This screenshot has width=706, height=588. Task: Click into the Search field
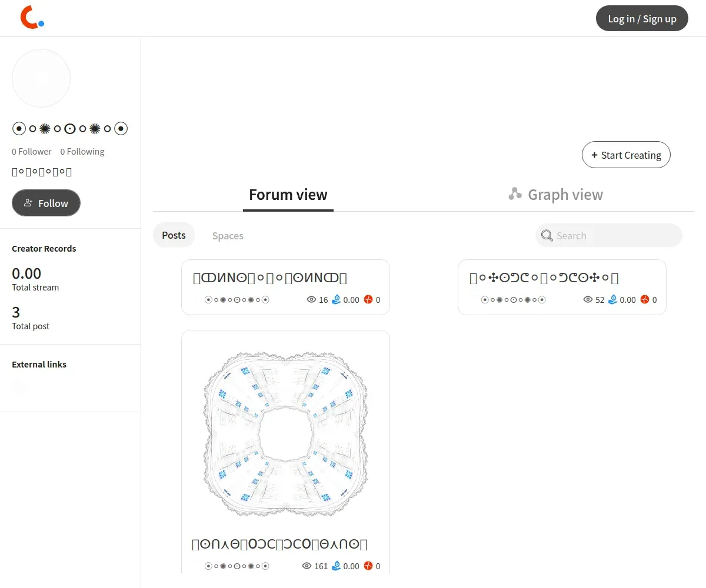pos(609,235)
